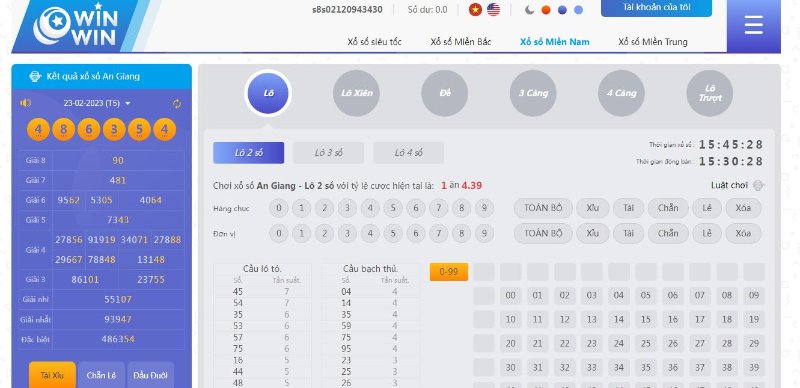Toggle digit 9 in Hàng chục row

click(x=484, y=208)
